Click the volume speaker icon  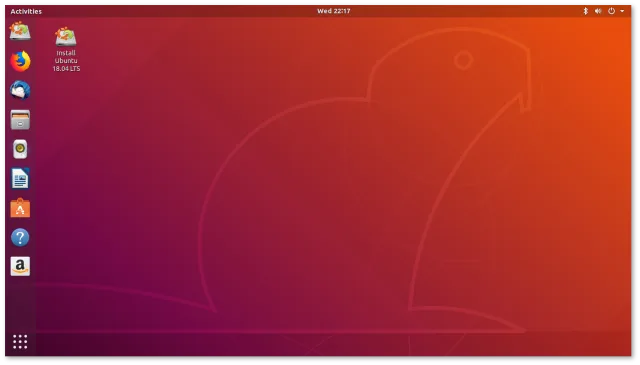coord(598,11)
